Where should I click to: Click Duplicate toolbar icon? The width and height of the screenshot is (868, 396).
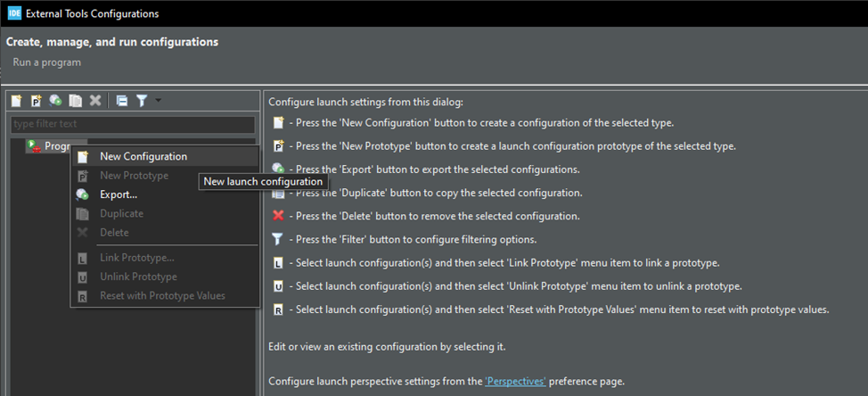tap(75, 101)
